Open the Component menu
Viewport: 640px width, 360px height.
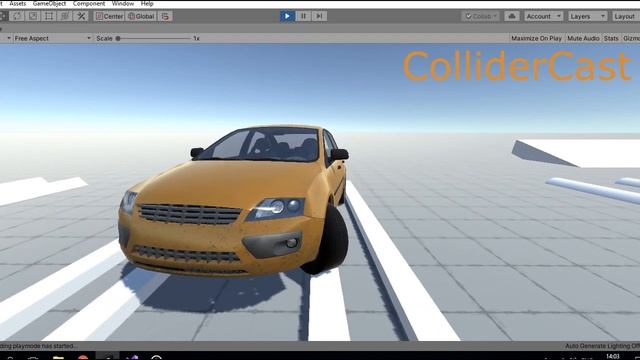(x=89, y=4)
